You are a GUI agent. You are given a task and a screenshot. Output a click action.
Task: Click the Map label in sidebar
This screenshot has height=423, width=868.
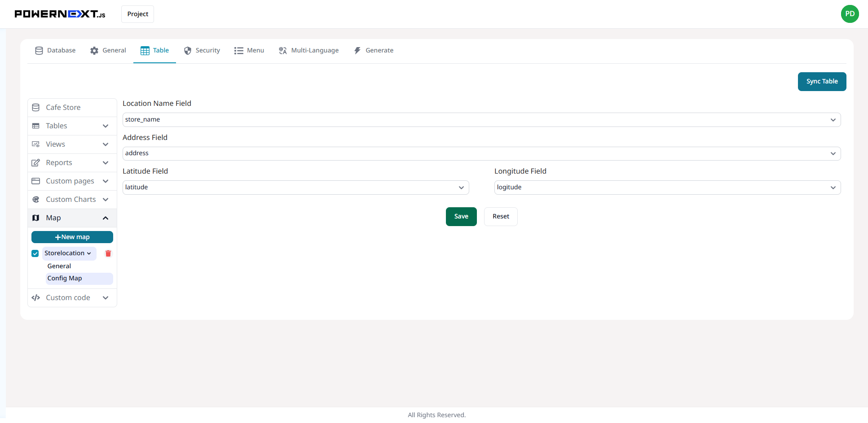[x=53, y=218]
